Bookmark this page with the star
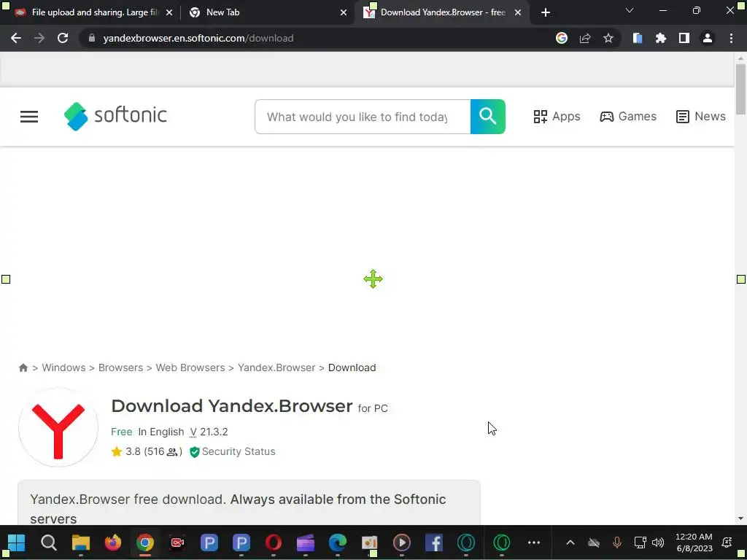Image resolution: width=747 pixels, height=560 pixels. [608, 38]
